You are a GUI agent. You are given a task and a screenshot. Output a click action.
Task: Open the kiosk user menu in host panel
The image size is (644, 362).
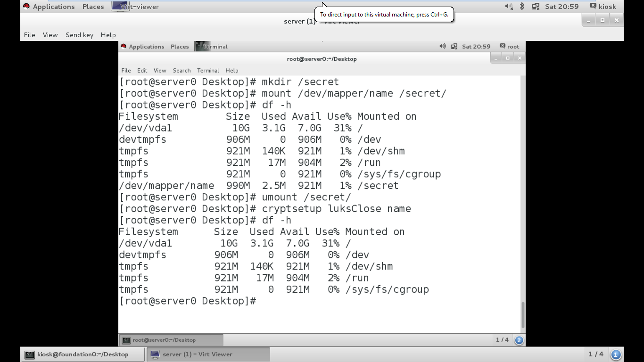coord(603,7)
